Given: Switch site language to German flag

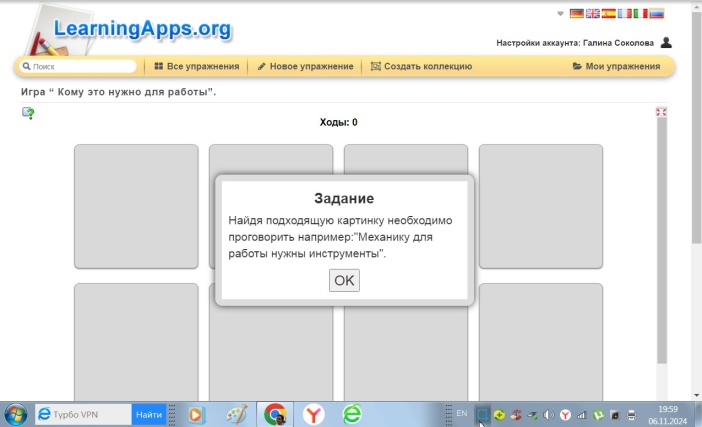Looking at the screenshot, I should (x=577, y=14).
